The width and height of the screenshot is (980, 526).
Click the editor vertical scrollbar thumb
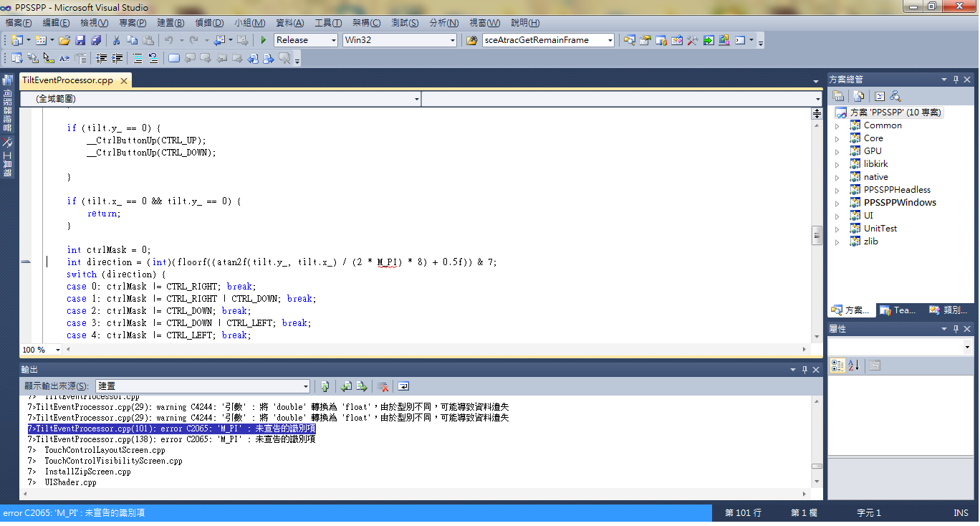[x=816, y=235]
